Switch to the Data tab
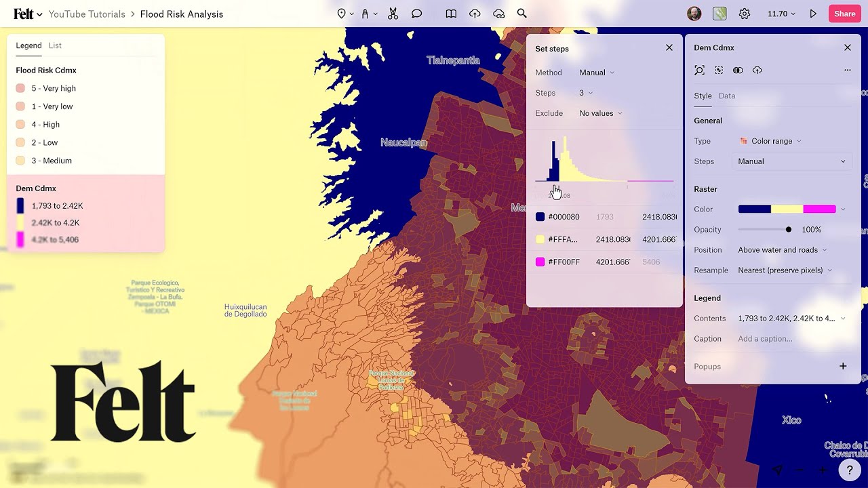 tap(727, 96)
